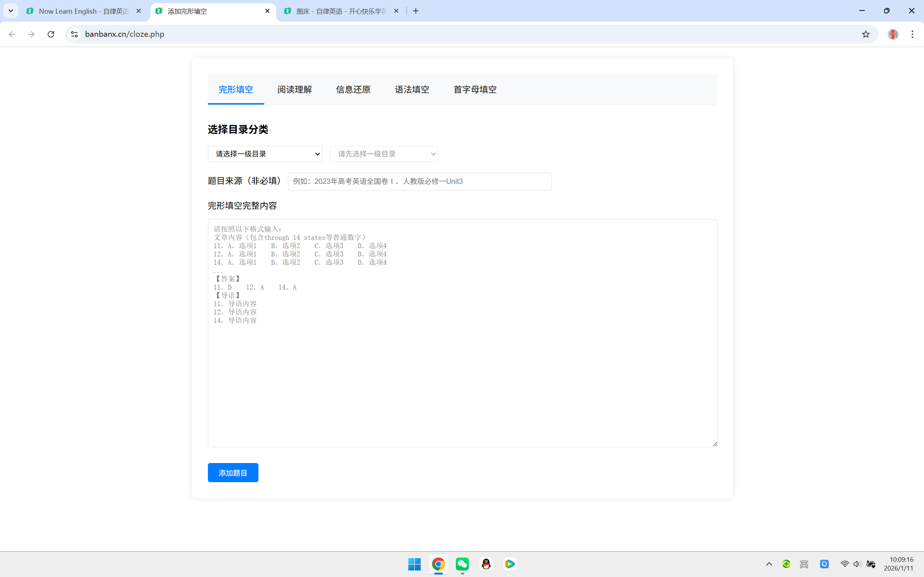Switch to the Now Learn English browser tab
The width and height of the screenshot is (924, 577).
pyautogui.click(x=83, y=11)
